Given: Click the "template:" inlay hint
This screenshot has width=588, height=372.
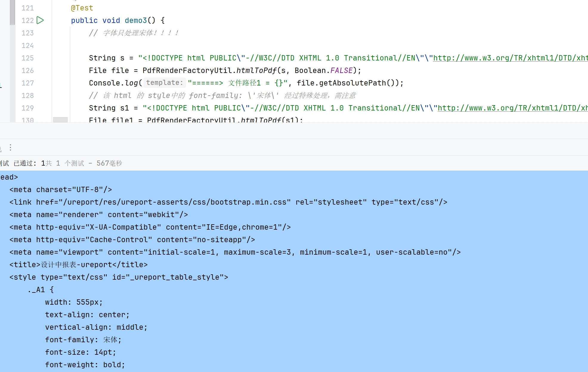Looking at the screenshot, I should [164, 83].
